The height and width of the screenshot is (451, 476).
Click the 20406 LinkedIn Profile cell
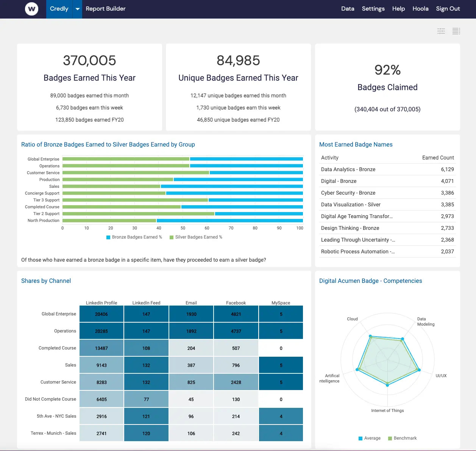point(101,314)
